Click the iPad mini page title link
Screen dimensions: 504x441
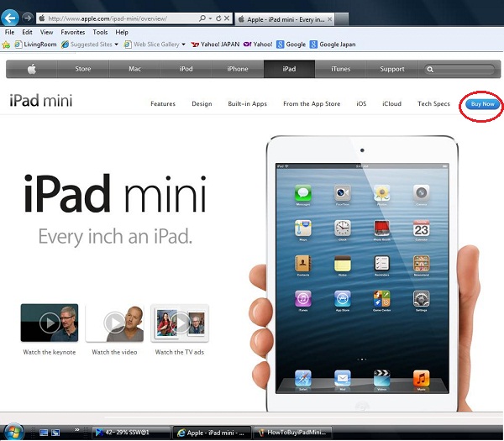point(41,101)
